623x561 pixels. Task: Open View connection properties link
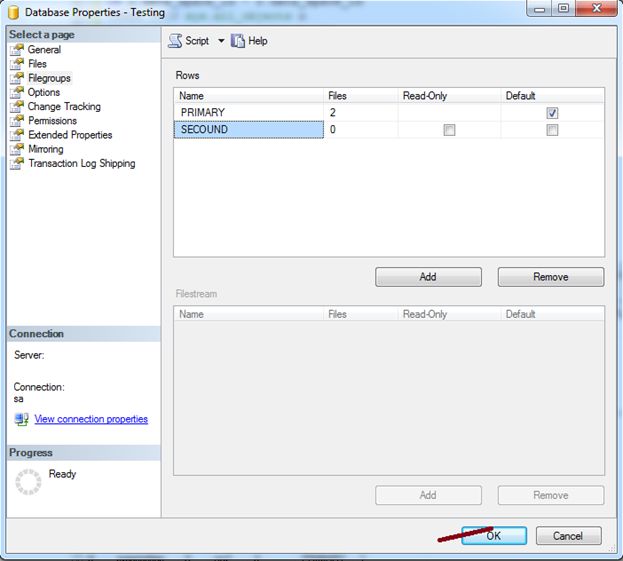pos(91,419)
